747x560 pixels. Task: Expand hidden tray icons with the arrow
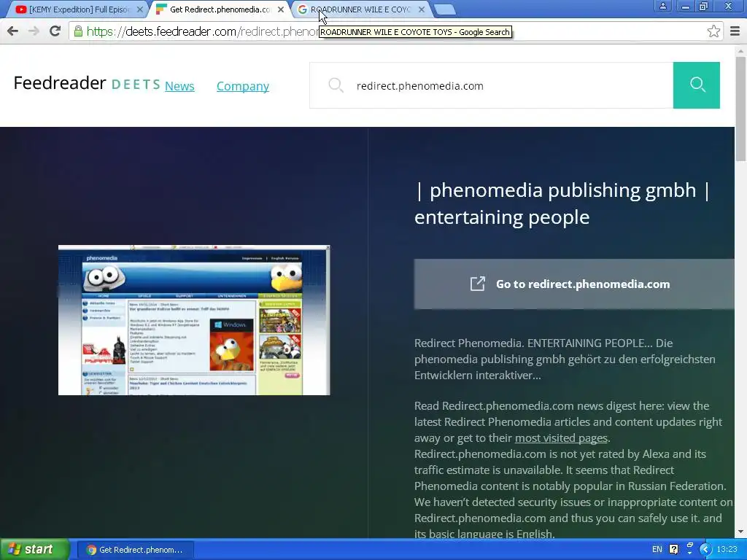[x=705, y=550]
